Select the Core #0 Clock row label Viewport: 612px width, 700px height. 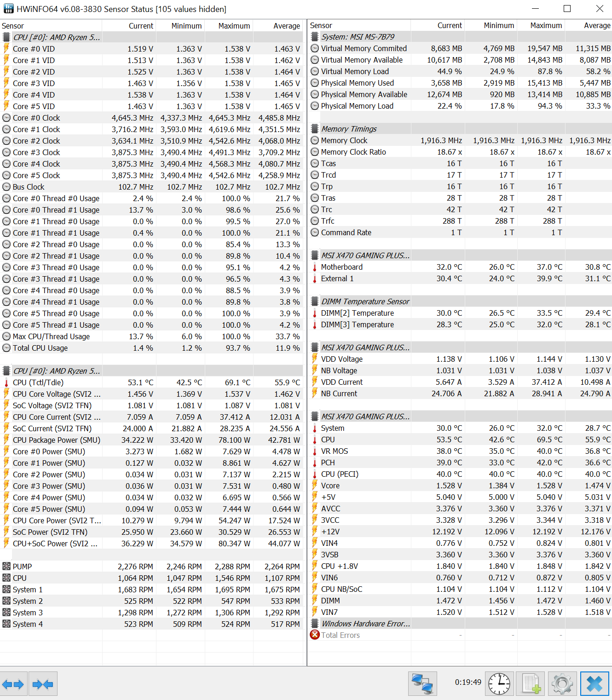pos(36,118)
